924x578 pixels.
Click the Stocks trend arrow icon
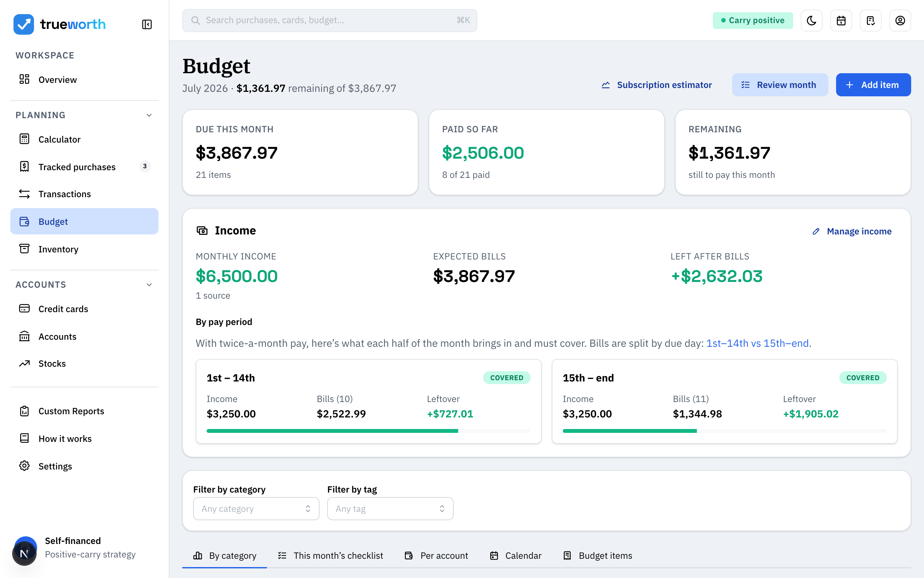(x=24, y=363)
